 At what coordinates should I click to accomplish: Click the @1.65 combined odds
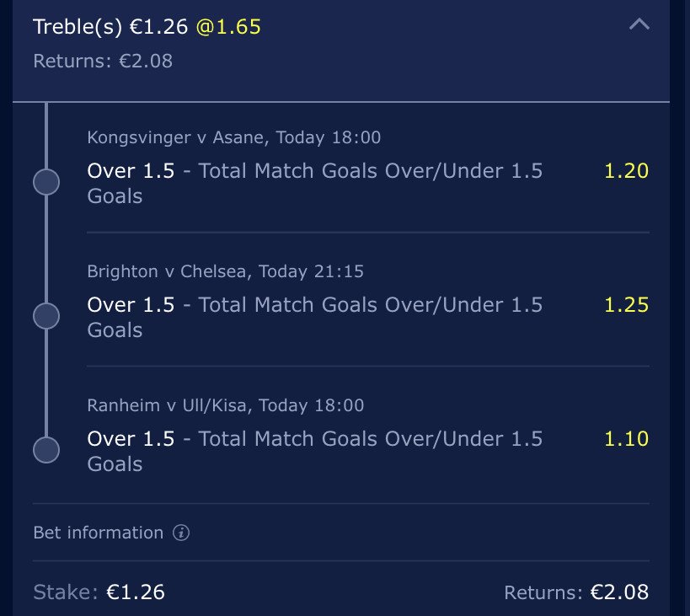click(x=228, y=27)
